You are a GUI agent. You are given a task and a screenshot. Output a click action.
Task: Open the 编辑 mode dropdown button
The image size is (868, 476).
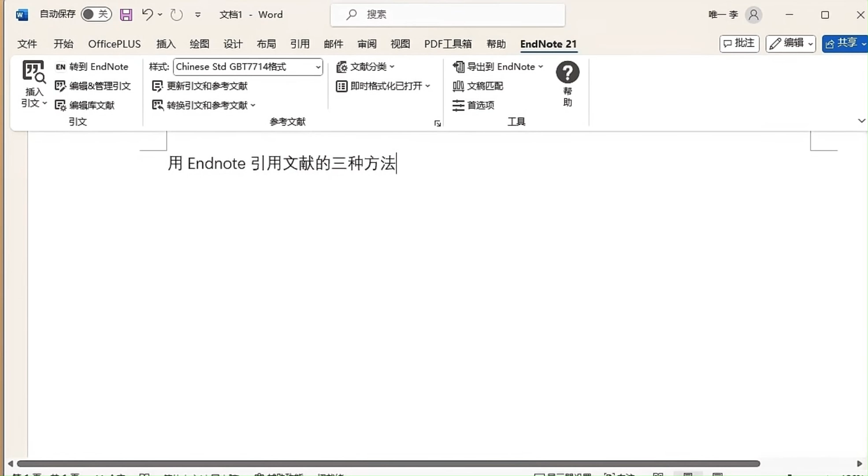pyautogui.click(x=791, y=44)
